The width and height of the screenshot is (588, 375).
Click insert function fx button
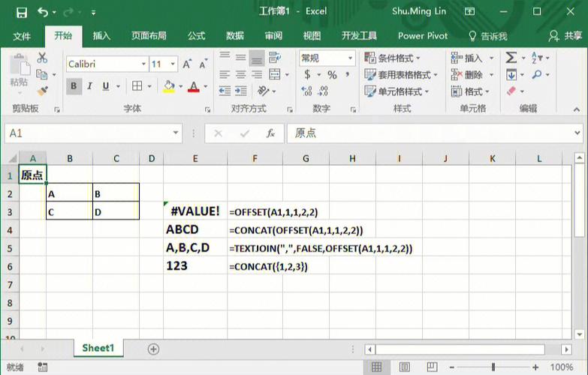(x=270, y=133)
